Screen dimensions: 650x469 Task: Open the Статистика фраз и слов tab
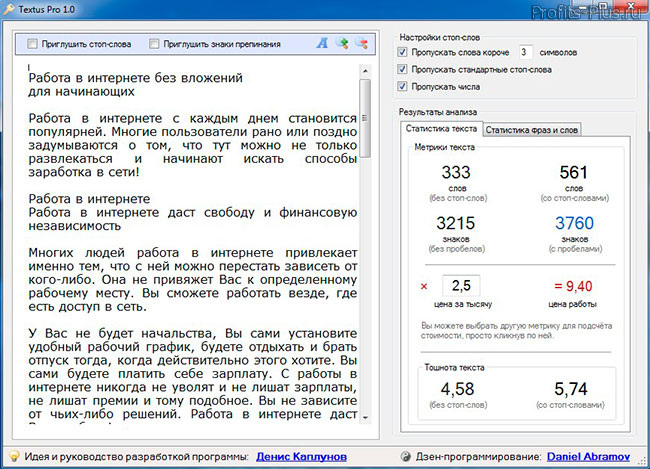click(x=531, y=130)
